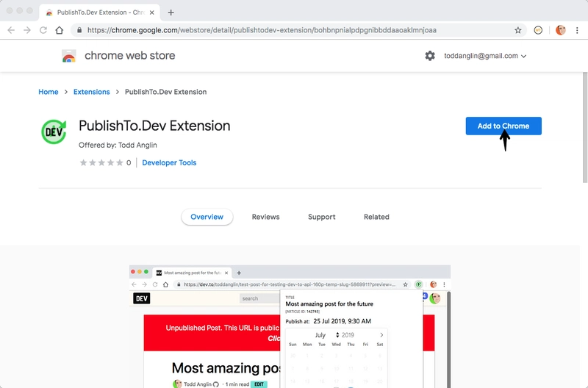
Task: Bookmark this page with the star icon
Action: 518,30
